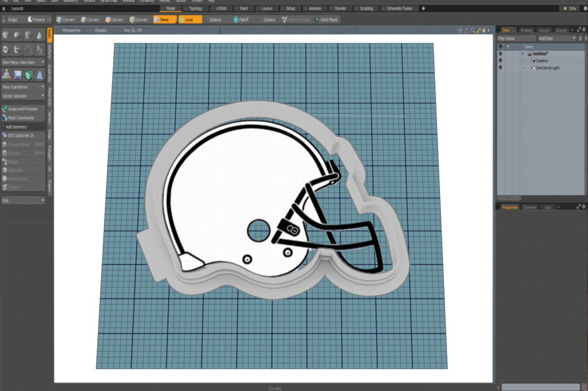Add a new layout with plus
The height and width of the screenshot is (391, 588).
(423, 8)
